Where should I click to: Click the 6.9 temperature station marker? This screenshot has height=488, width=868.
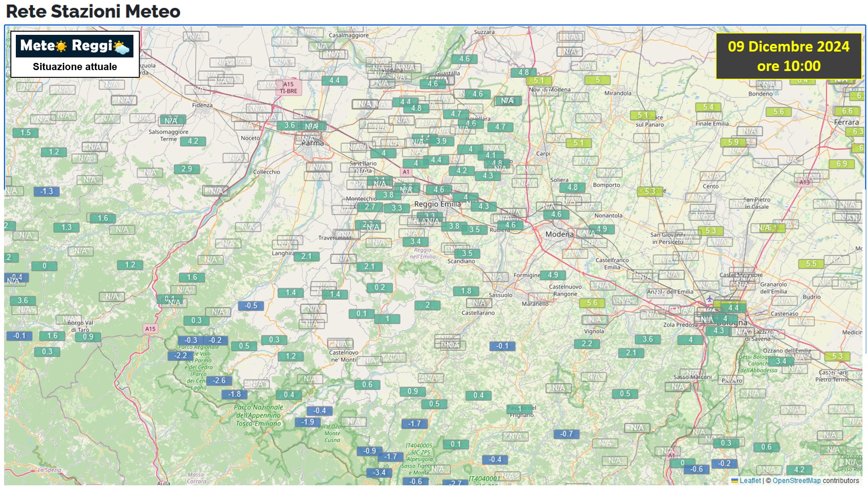[x=841, y=164]
